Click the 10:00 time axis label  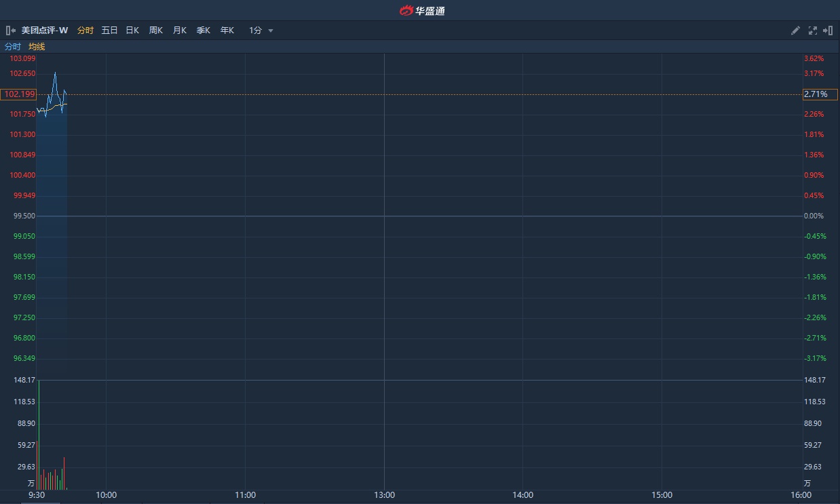tap(107, 495)
